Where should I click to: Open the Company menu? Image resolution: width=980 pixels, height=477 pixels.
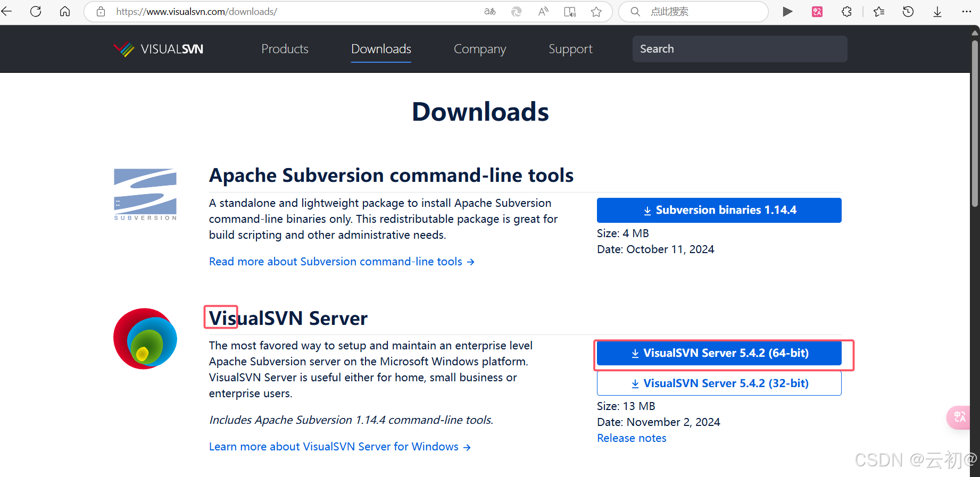click(x=479, y=49)
